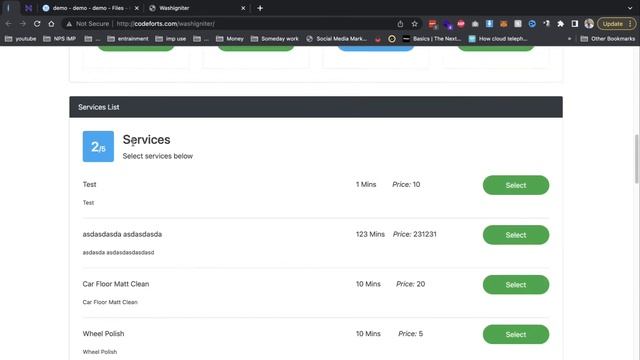This screenshot has height=360, width=640.
Task: Open the Money bookmark folder
Action: coord(229,39)
